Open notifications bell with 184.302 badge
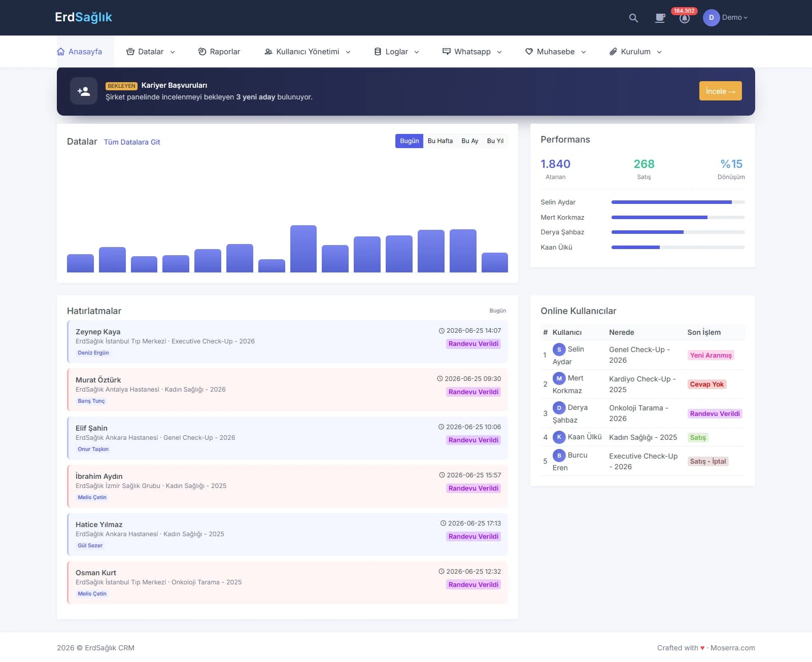 click(685, 18)
